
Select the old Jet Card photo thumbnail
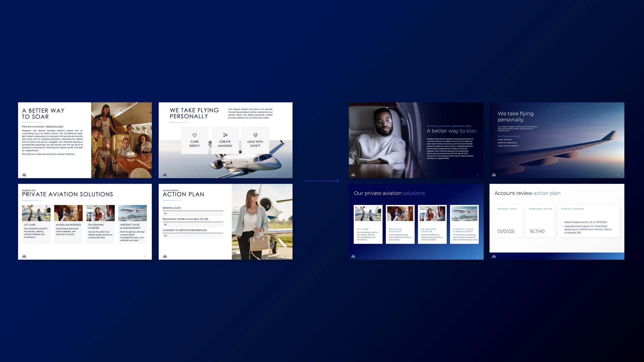36,213
